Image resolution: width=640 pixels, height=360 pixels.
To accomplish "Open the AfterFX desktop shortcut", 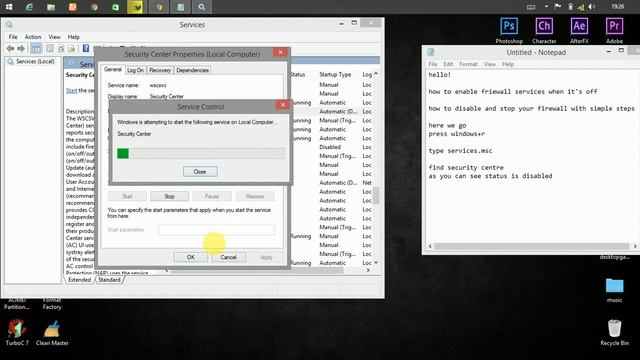I will [x=579, y=30].
